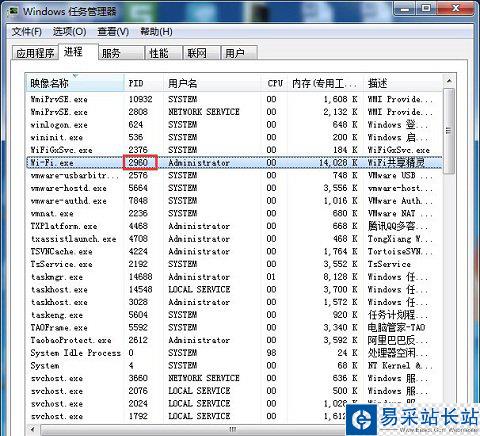Select the wininit.exe process
The image size is (480, 436).
click(235, 137)
